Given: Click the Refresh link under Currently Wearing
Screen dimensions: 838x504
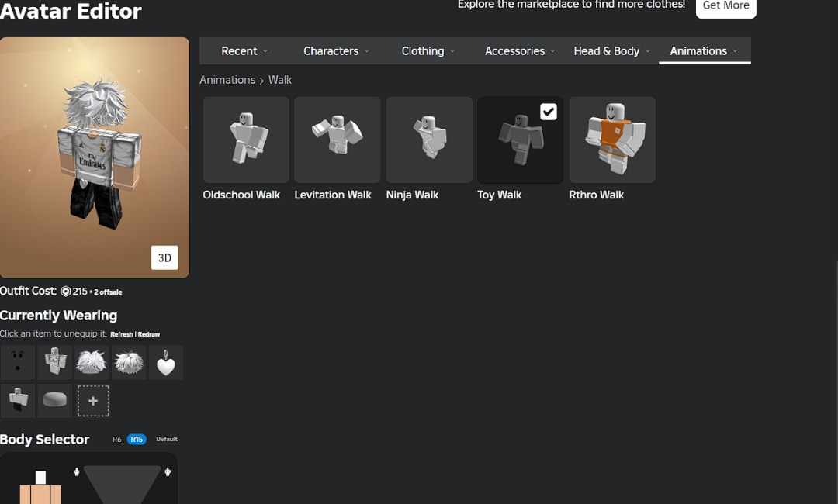Looking at the screenshot, I should click(x=121, y=333).
